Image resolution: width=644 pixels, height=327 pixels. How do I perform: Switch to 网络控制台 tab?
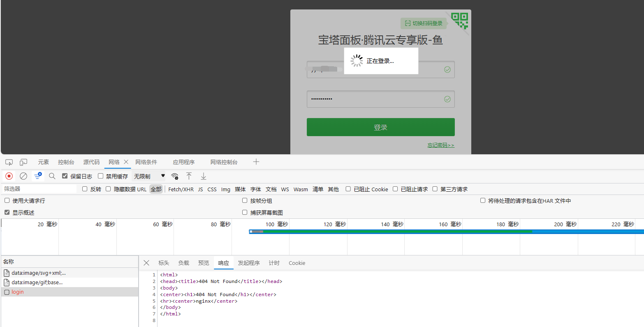224,162
